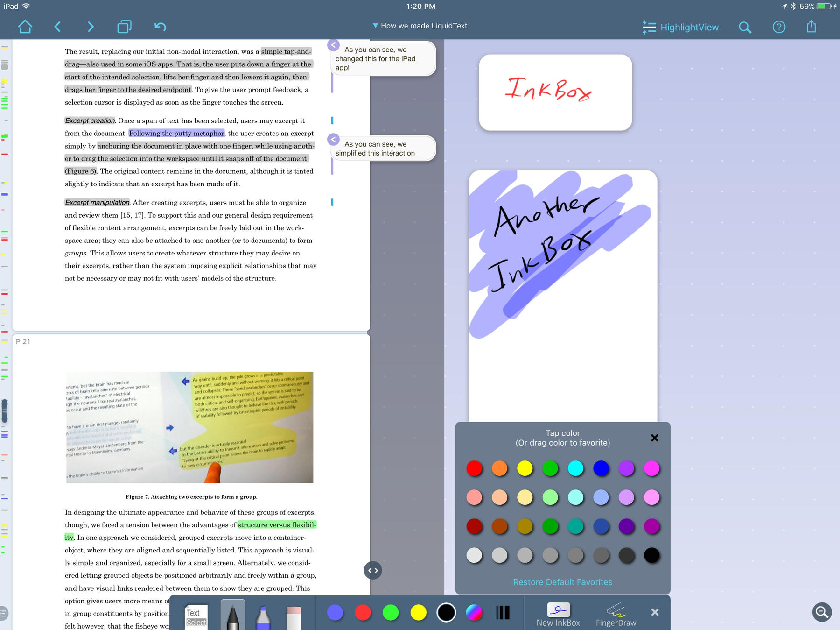
Task: Click Restore Default Favorites
Action: pyautogui.click(x=563, y=582)
